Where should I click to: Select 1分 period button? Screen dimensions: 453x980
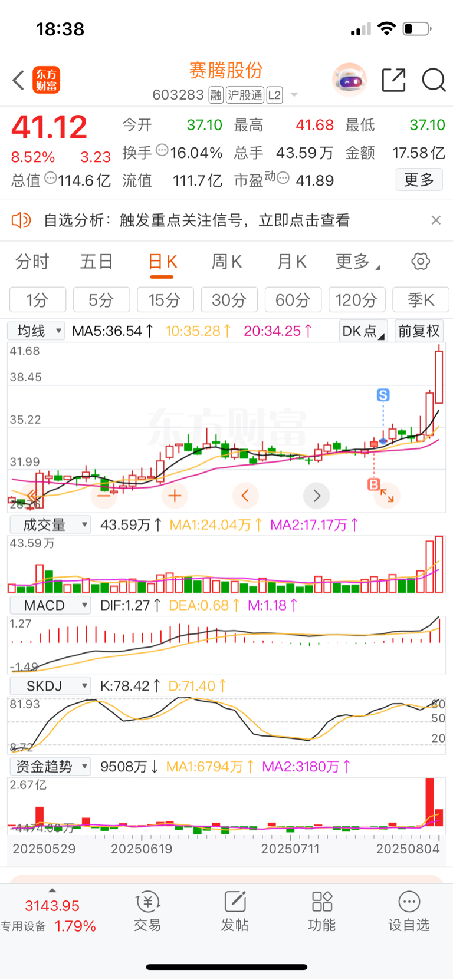pyautogui.click(x=38, y=299)
